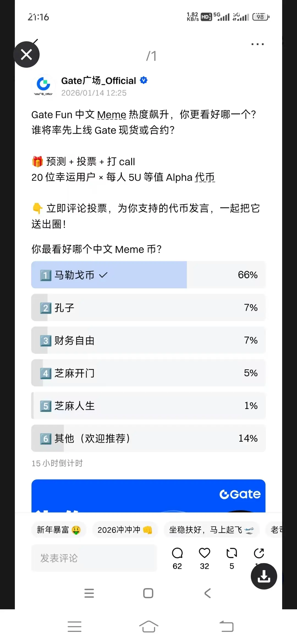Pick the 其他（欢迎推荐）poll option
This screenshot has height=644, width=297.
148,438
